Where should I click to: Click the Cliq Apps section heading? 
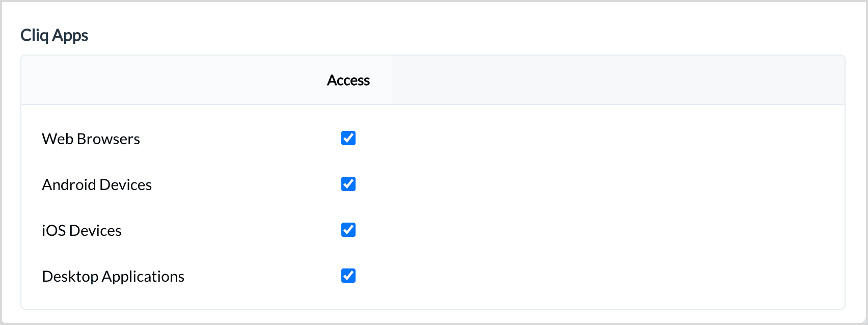click(54, 35)
